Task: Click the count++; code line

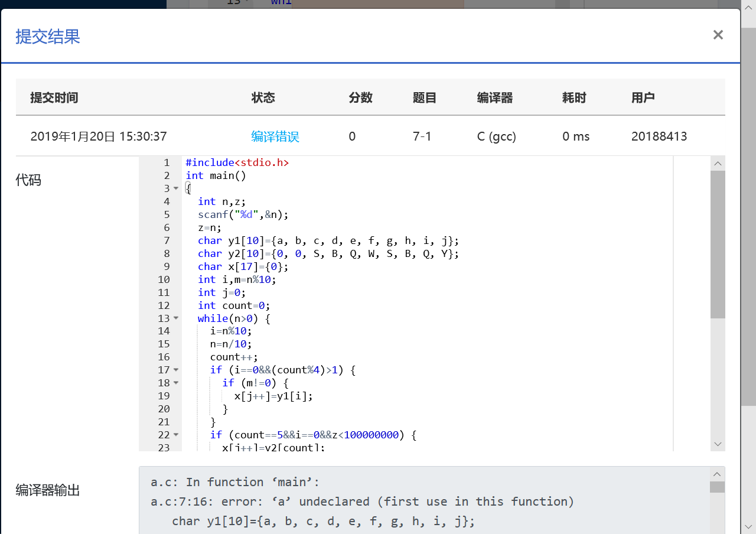Action: coord(234,357)
